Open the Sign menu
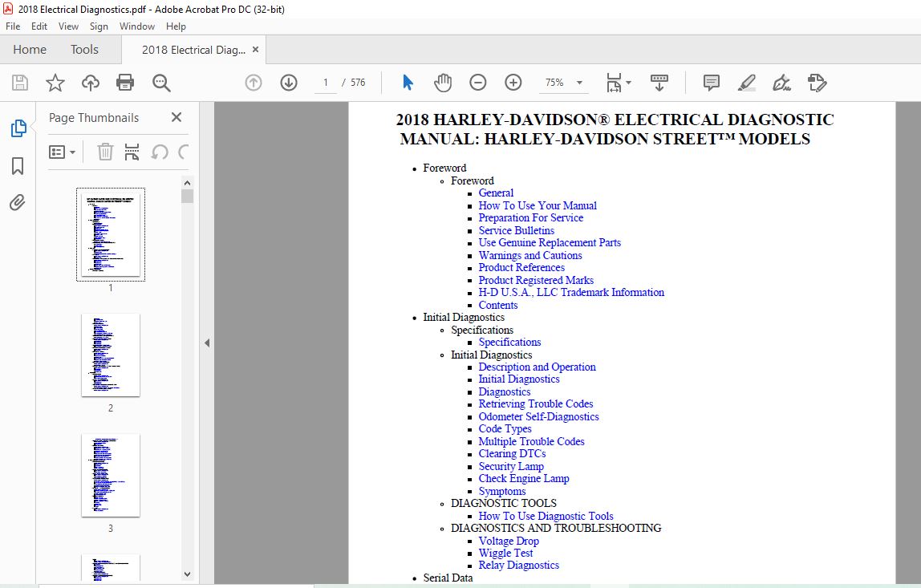 coord(99,26)
